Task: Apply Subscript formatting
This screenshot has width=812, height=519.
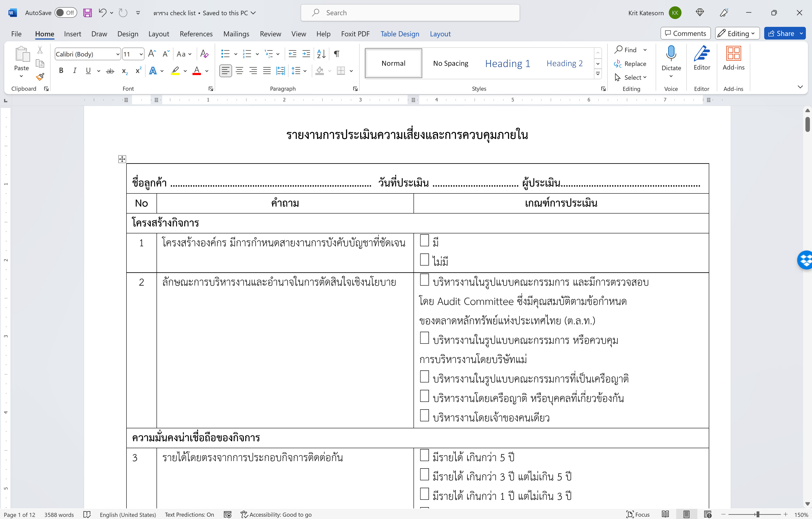Action: (124, 71)
